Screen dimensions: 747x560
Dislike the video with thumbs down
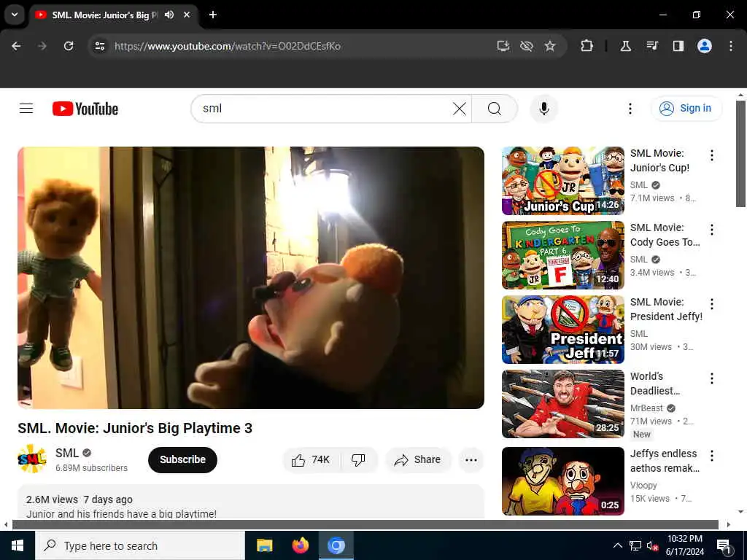[358, 459]
